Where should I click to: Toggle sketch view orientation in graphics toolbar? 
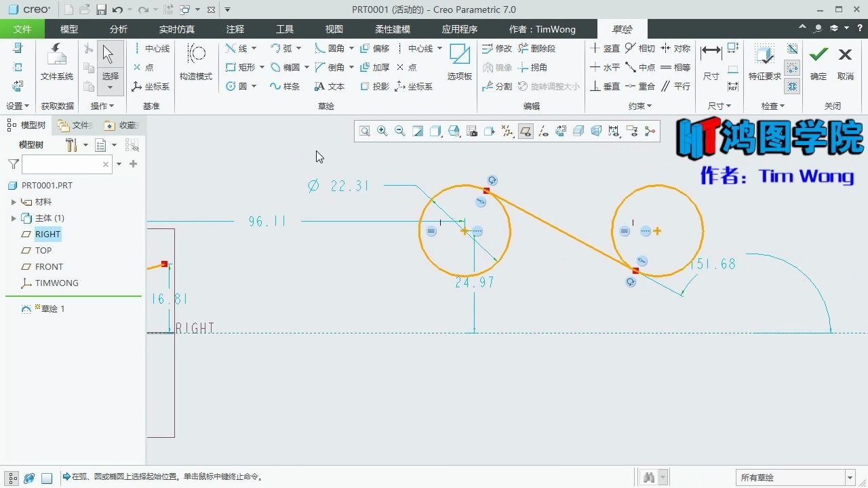(x=561, y=131)
